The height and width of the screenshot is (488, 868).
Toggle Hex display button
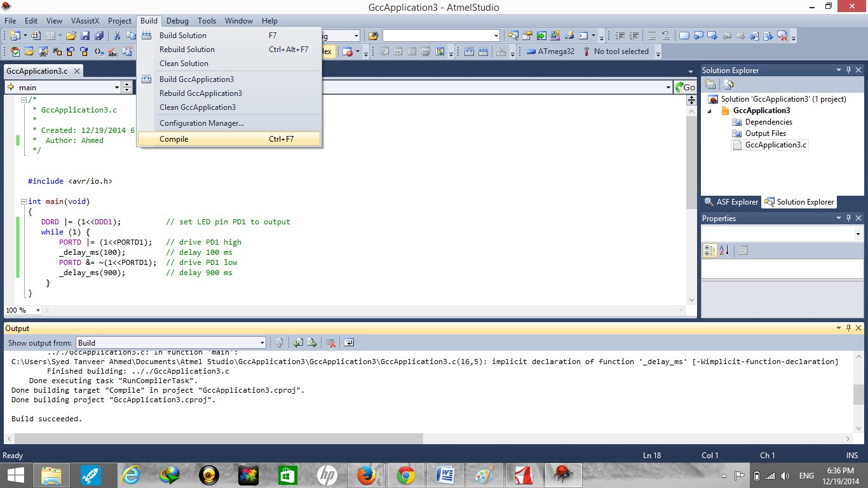tap(327, 52)
